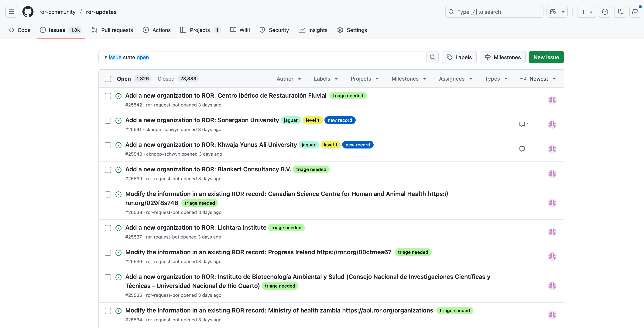
Task: Open the pull requests icon in the header
Action: tap(620, 12)
